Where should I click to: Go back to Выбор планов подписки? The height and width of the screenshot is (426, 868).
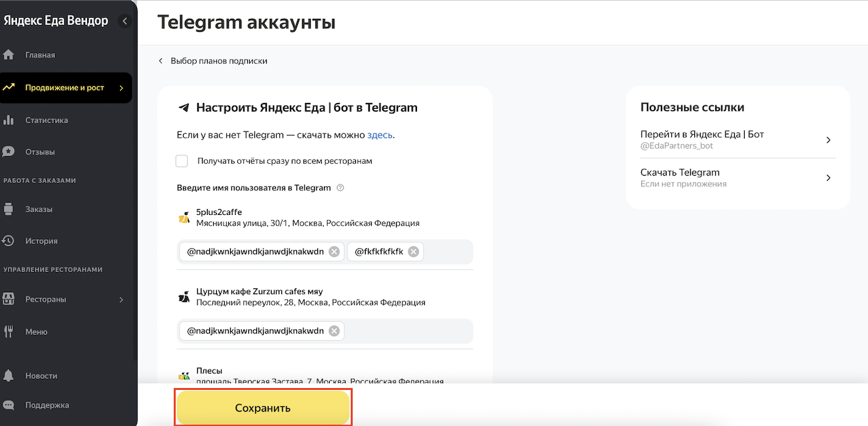(x=213, y=61)
